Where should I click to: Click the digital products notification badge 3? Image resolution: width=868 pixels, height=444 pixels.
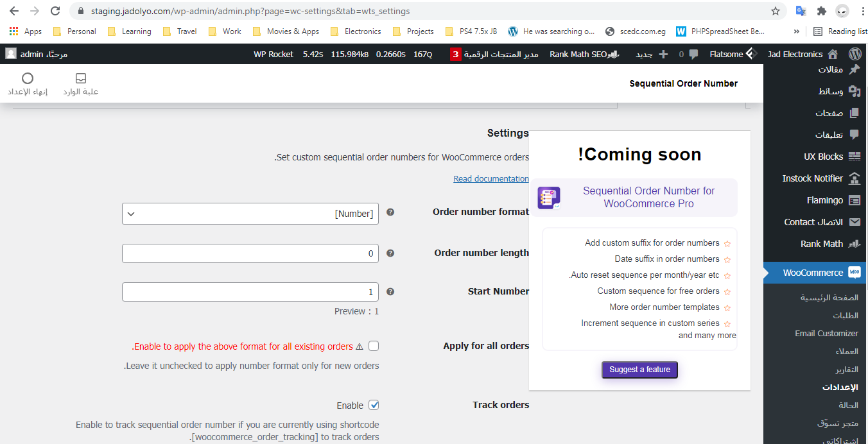point(456,55)
